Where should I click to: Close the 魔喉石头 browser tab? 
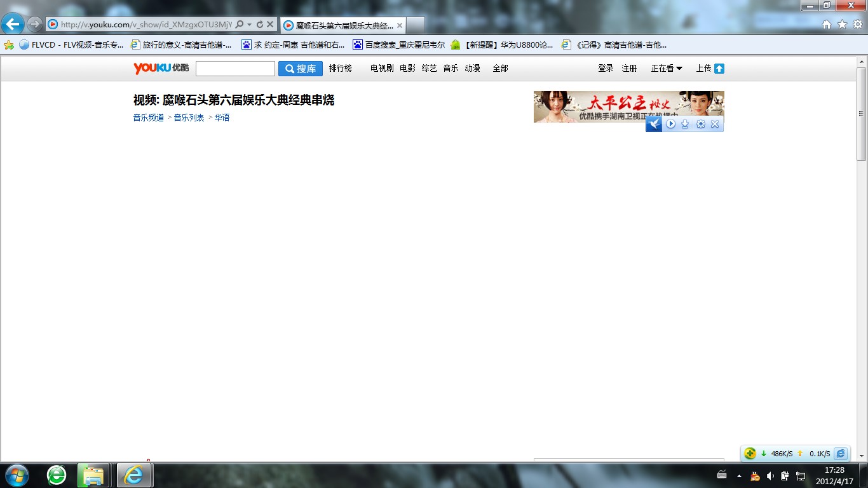[x=400, y=25]
